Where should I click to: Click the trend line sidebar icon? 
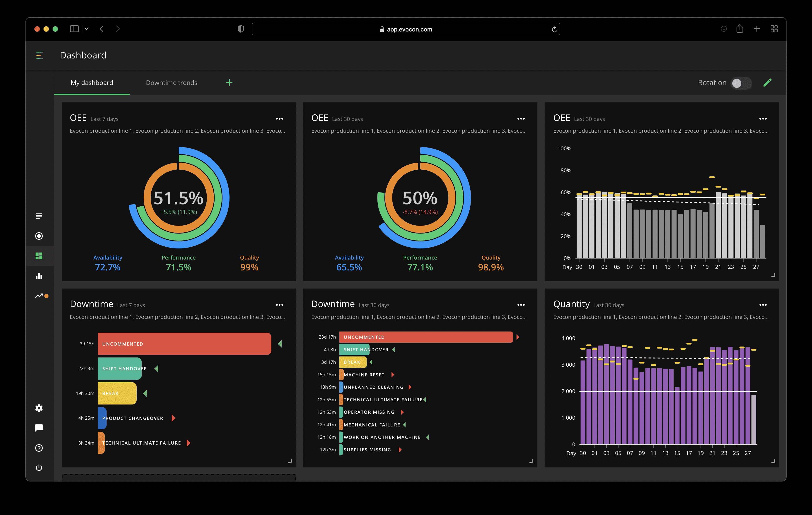tap(39, 296)
